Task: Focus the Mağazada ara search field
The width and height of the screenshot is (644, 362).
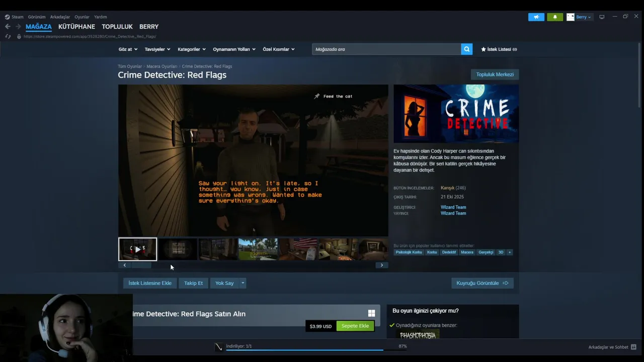Action: (x=386, y=49)
